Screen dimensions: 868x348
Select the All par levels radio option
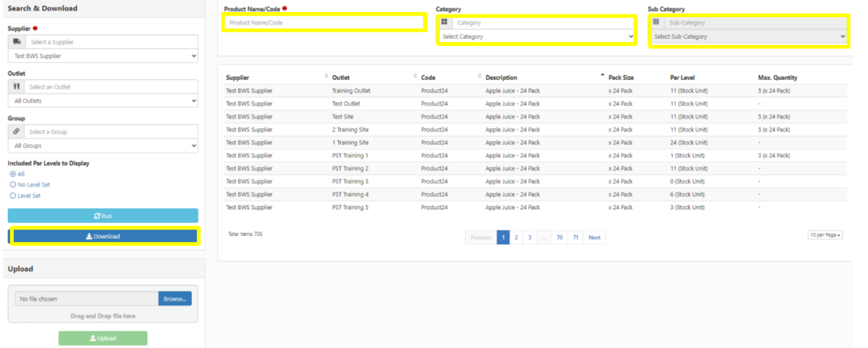13,174
